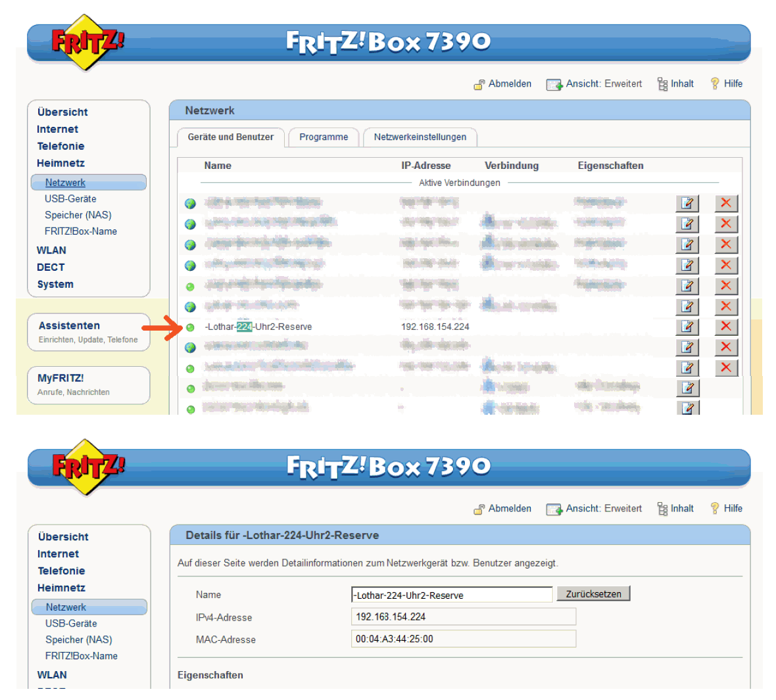Select highlighted Netzwerk item in Netzwerk page sidebar
Image resolution: width=776 pixels, height=700 pixels.
pos(89,182)
